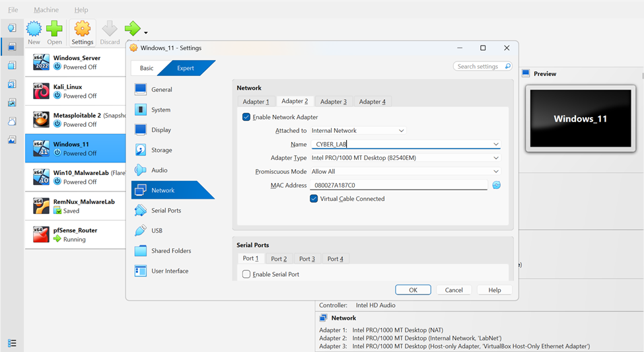Open the USB settings category
Image resolution: width=644 pixels, height=352 pixels.
(173, 230)
